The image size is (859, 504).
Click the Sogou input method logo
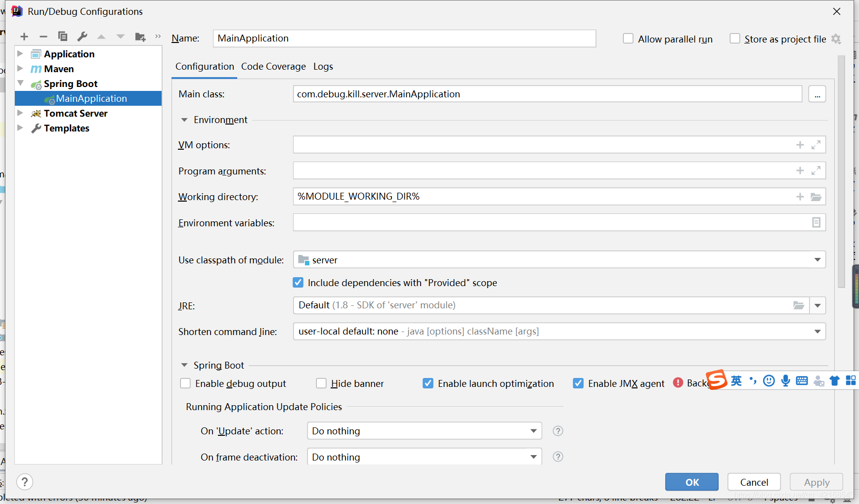click(x=717, y=380)
